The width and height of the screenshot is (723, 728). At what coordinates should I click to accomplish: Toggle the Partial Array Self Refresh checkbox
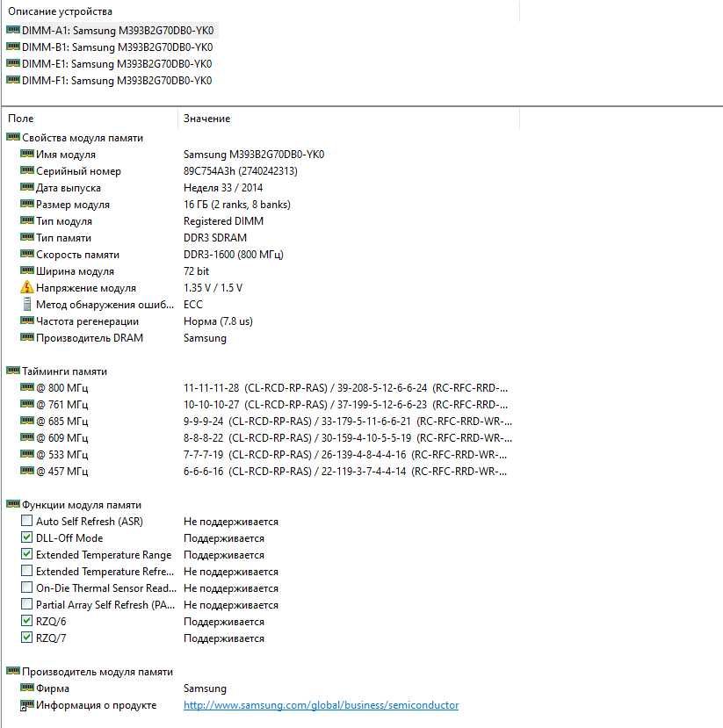pyautogui.click(x=27, y=604)
